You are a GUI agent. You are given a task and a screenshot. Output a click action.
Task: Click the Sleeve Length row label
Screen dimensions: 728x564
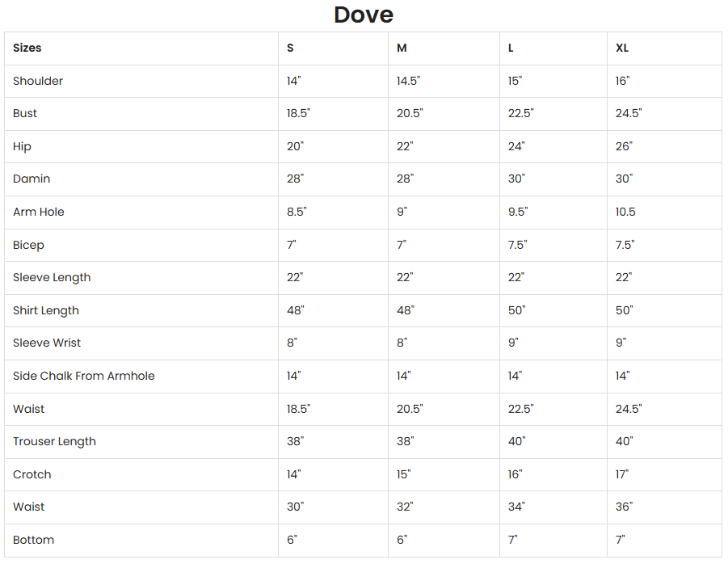click(52, 277)
